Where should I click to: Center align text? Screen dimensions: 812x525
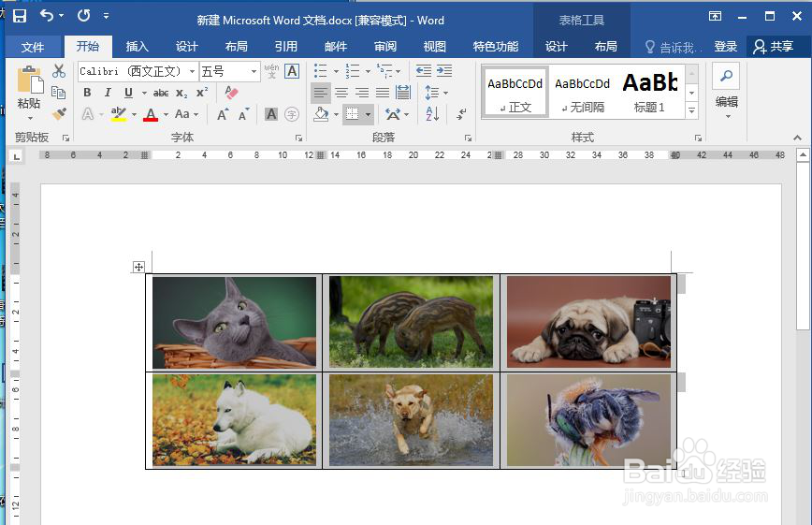[x=341, y=93]
